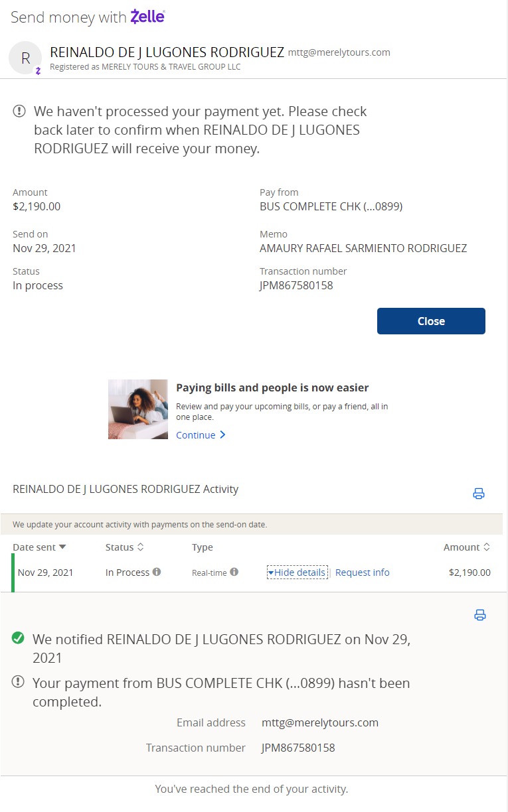
Task: Click the recipient name REINALDO DE J LUGONES RODRIGUEZ header
Action: (x=167, y=52)
